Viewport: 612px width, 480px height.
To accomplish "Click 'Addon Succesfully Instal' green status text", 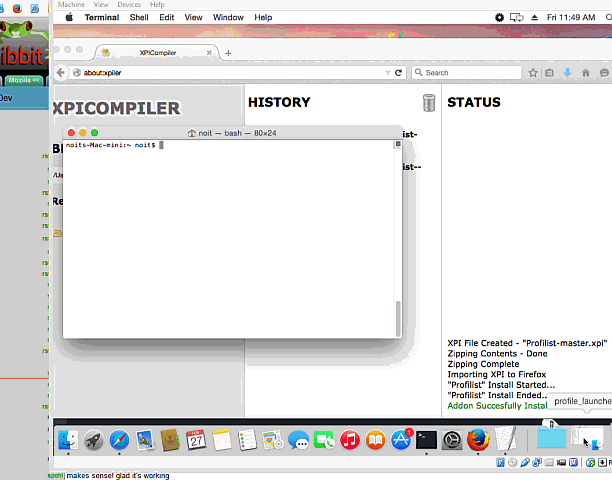I will (497, 406).
